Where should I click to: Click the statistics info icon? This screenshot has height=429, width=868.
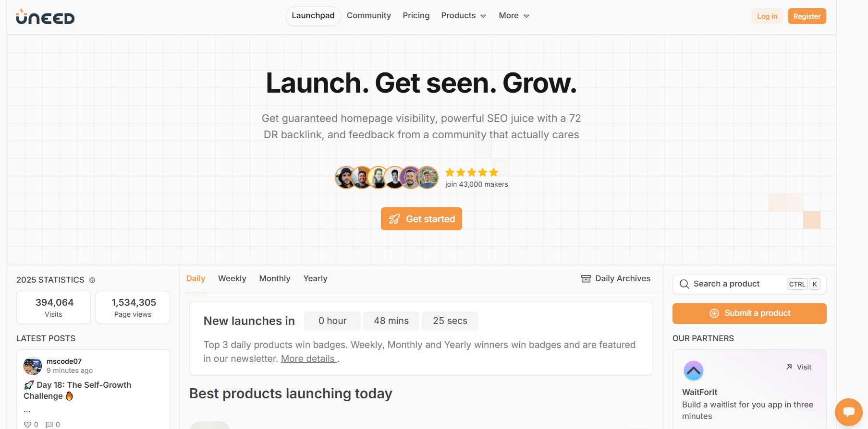point(92,280)
